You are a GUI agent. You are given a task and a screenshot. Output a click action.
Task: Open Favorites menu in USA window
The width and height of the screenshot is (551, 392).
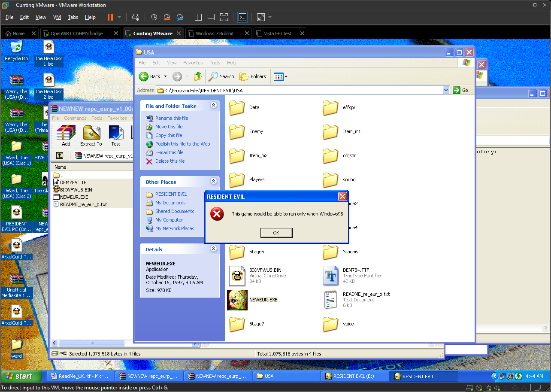point(193,63)
